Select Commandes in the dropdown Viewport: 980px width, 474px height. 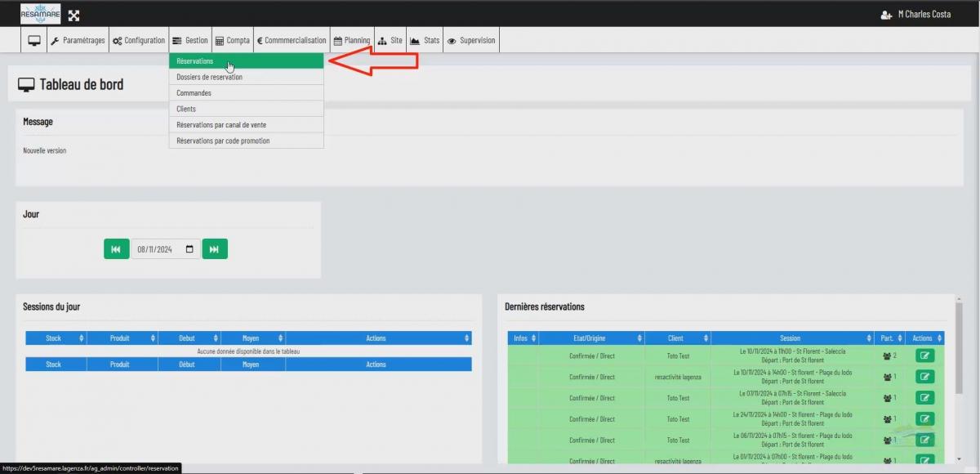246,93
